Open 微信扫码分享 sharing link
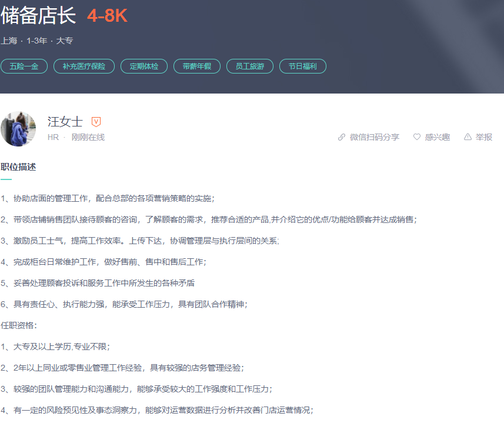 374,137
